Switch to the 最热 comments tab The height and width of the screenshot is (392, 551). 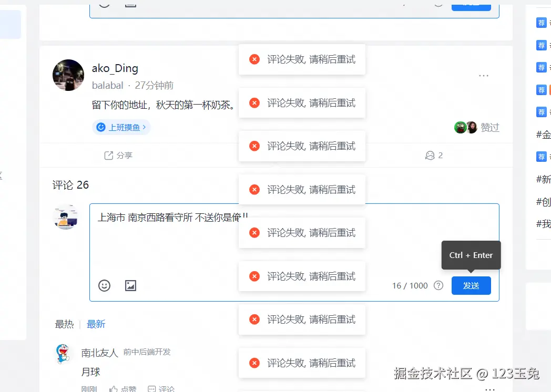click(64, 324)
